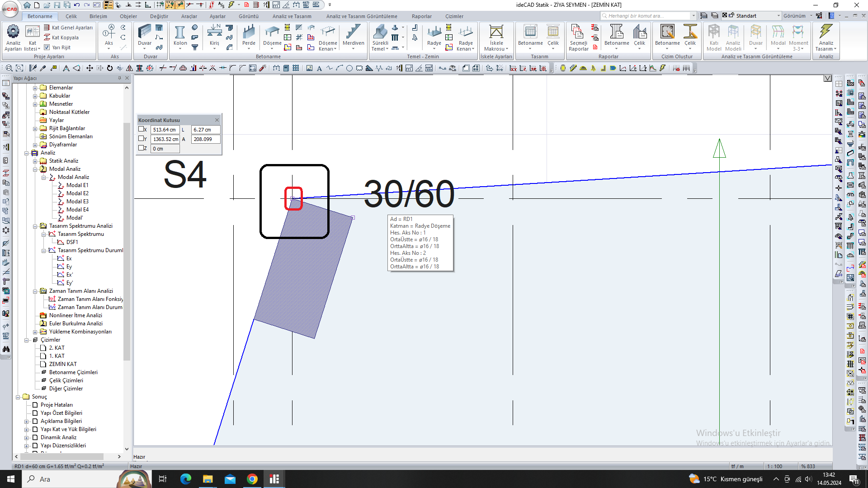Close the Koordinat Kutusu panel
Image resolution: width=868 pixels, height=488 pixels.
[217, 120]
